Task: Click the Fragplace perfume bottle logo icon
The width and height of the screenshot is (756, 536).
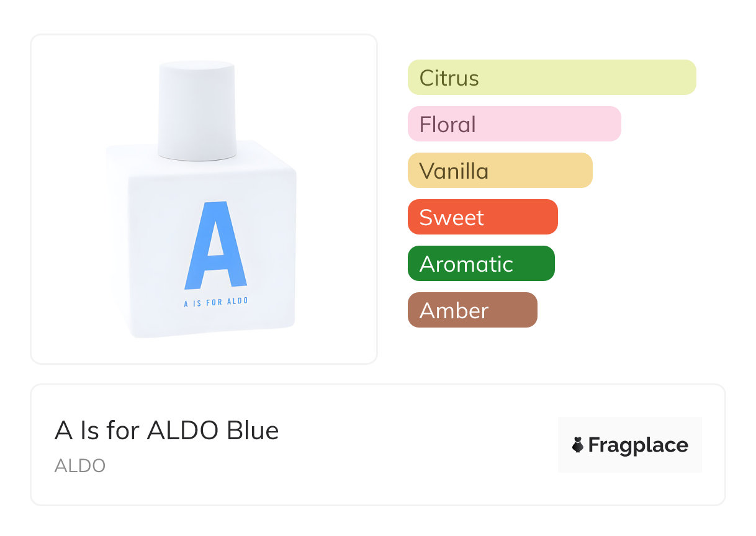Action: (578, 445)
